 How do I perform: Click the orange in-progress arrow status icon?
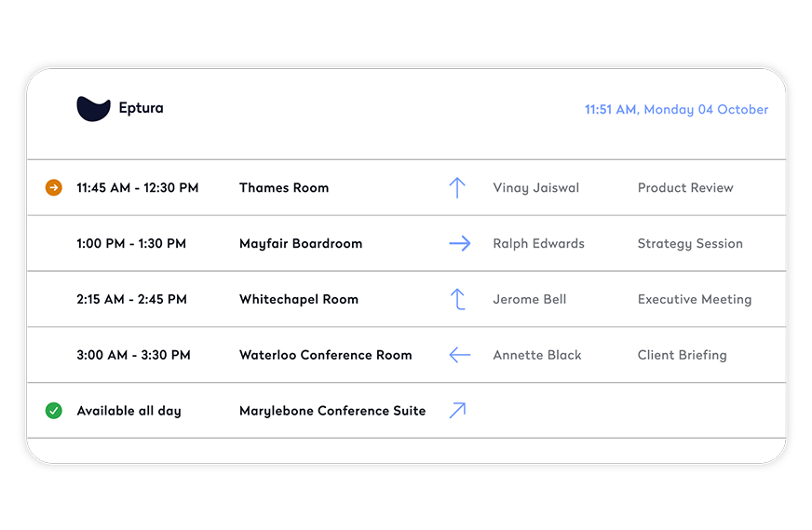54,187
